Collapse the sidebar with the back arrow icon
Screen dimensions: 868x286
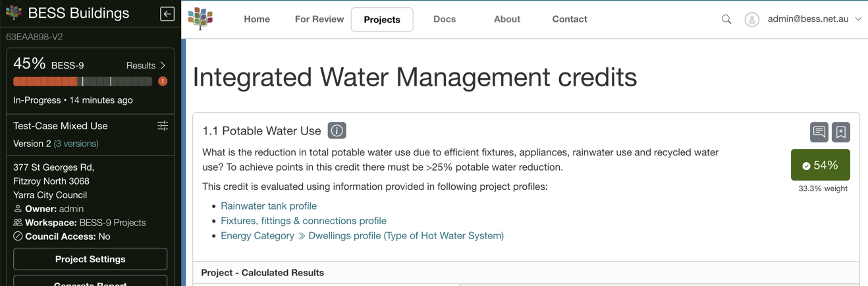coord(167,14)
